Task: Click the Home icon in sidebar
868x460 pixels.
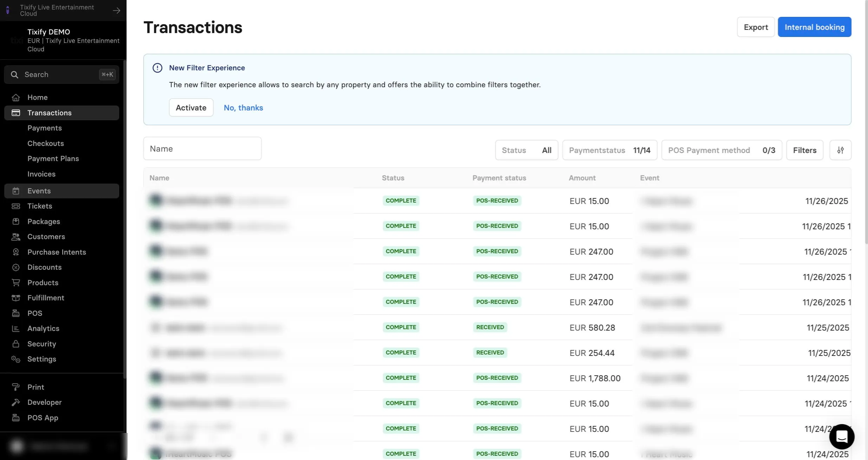Action: tap(15, 97)
